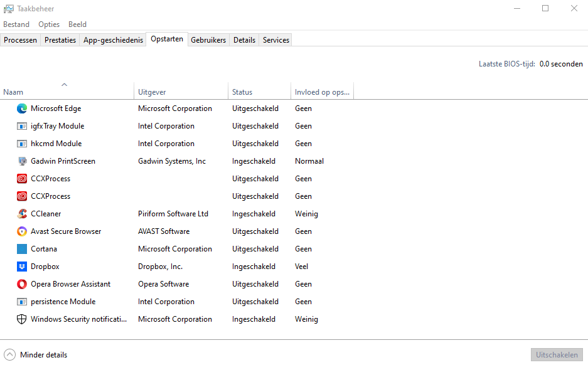Click the Normaal impact value

(x=309, y=161)
